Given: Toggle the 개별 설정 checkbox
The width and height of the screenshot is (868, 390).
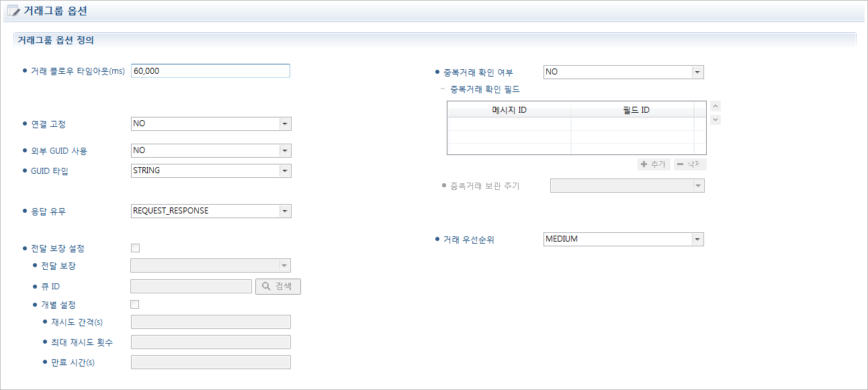Looking at the screenshot, I should point(135,304).
